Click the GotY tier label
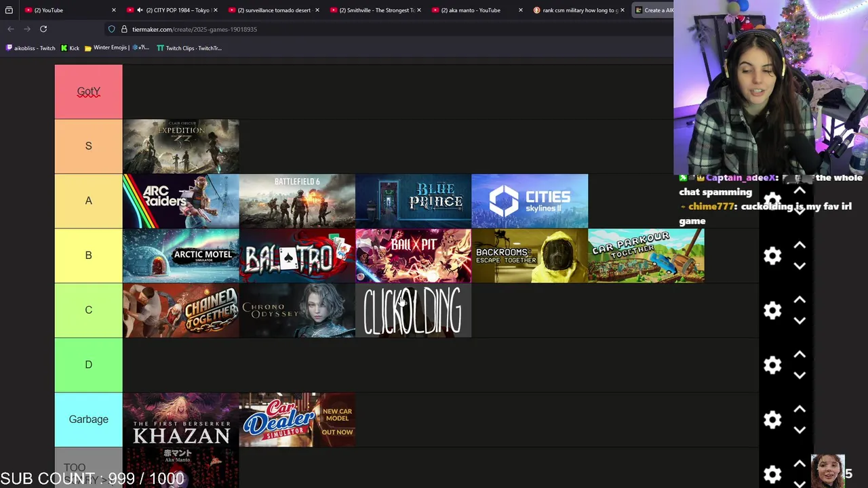The image size is (868, 488). coord(88,91)
